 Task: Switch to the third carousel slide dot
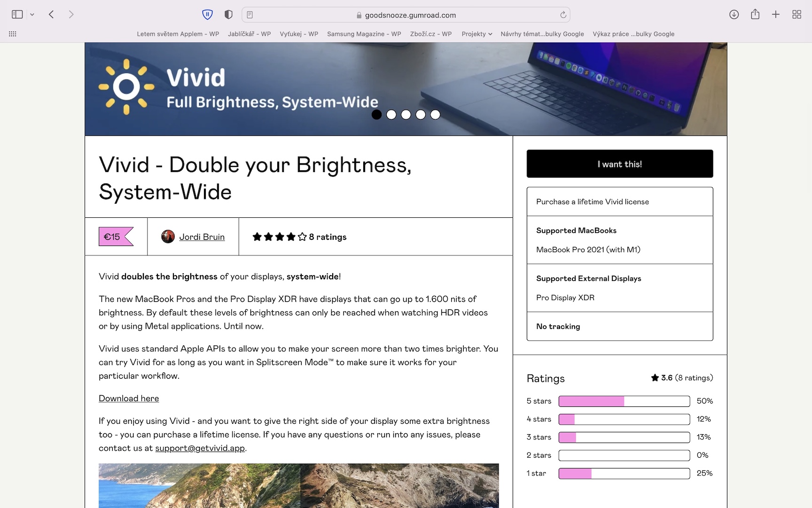click(406, 114)
